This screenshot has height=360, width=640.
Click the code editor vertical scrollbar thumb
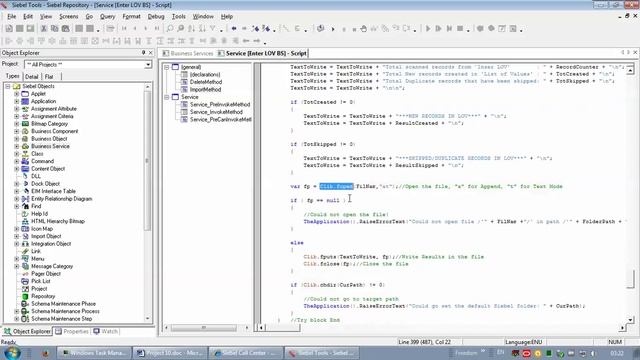tap(631, 278)
